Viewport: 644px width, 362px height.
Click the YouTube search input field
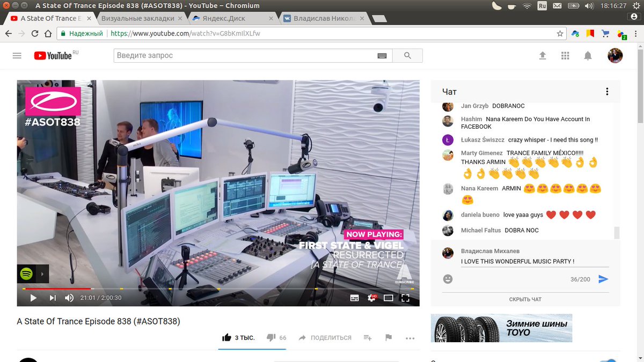click(x=246, y=56)
